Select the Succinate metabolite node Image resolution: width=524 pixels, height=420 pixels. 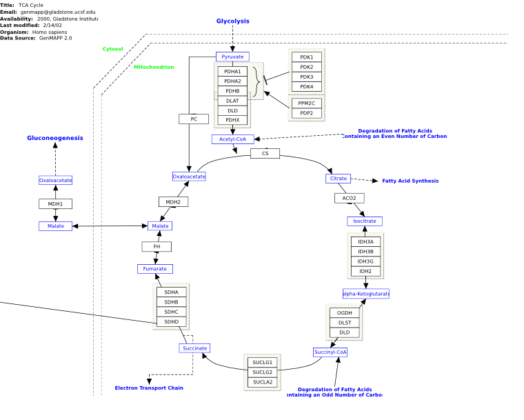point(194,348)
